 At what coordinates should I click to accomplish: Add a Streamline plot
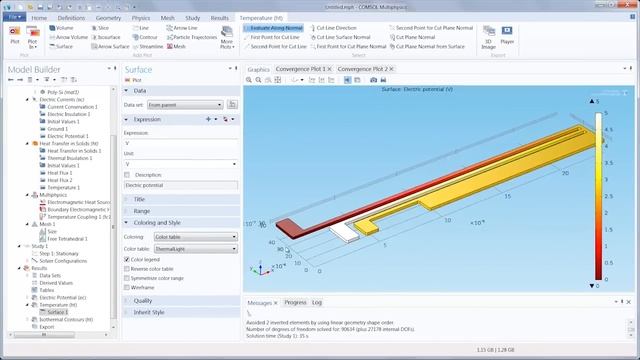coord(147,47)
